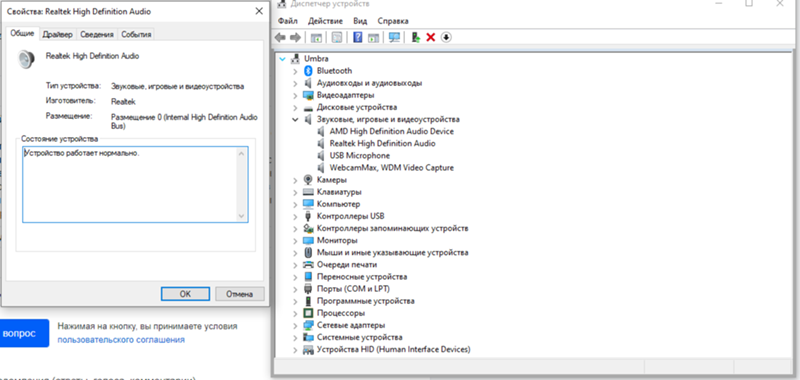Open the Действие menu
This screenshot has height=380, width=800.
point(326,21)
